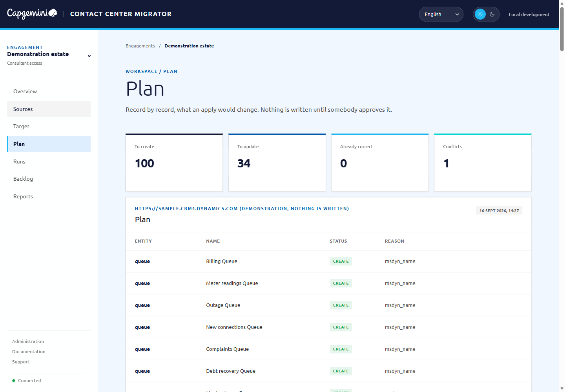Open Sources in the sidebar
Viewport: 565px width, 392px height.
click(49, 109)
